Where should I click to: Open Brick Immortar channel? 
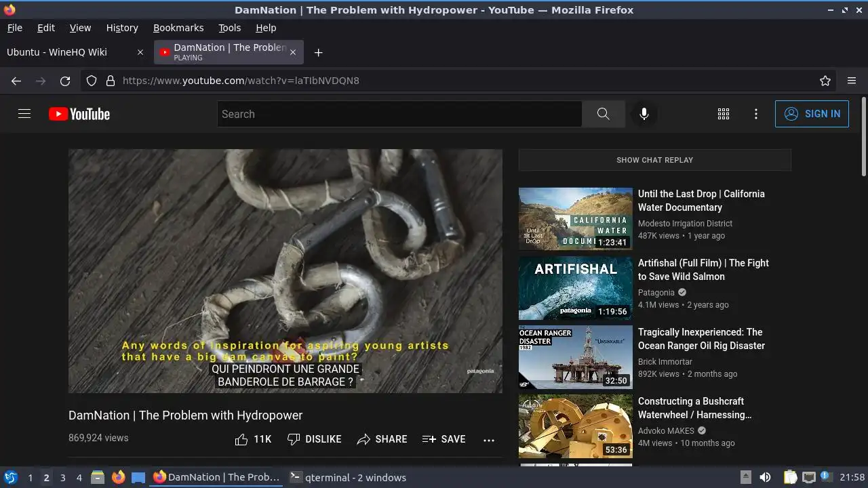(x=665, y=362)
